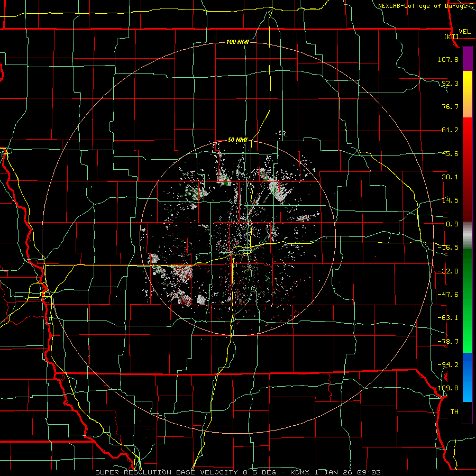Pick the red segment of the color bar

tap(467, 170)
